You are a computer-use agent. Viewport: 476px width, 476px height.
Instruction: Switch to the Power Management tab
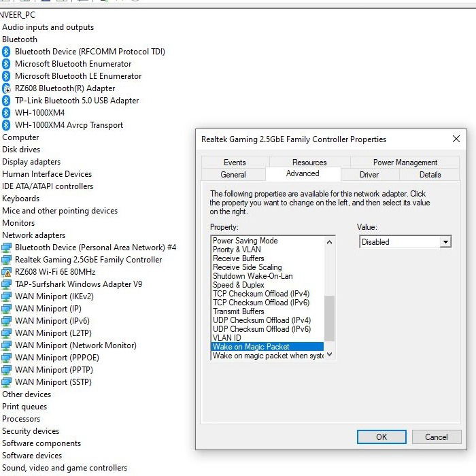pyautogui.click(x=405, y=163)
